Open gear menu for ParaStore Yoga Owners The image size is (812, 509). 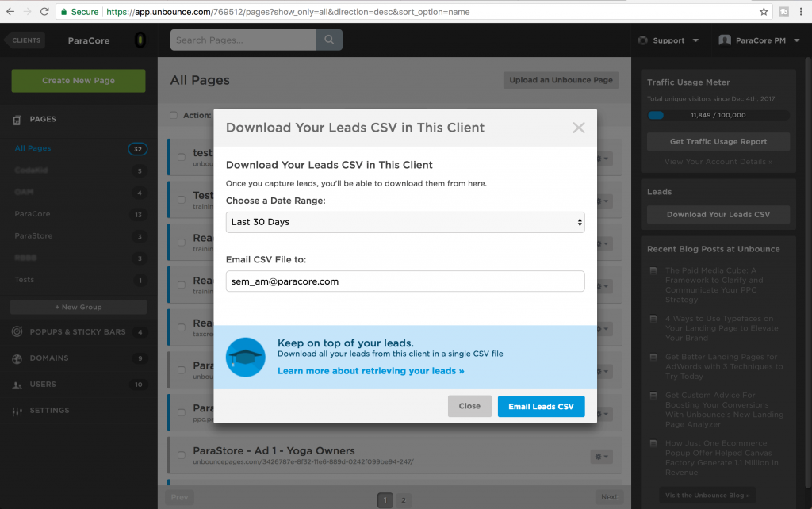(x=601, y=456)
